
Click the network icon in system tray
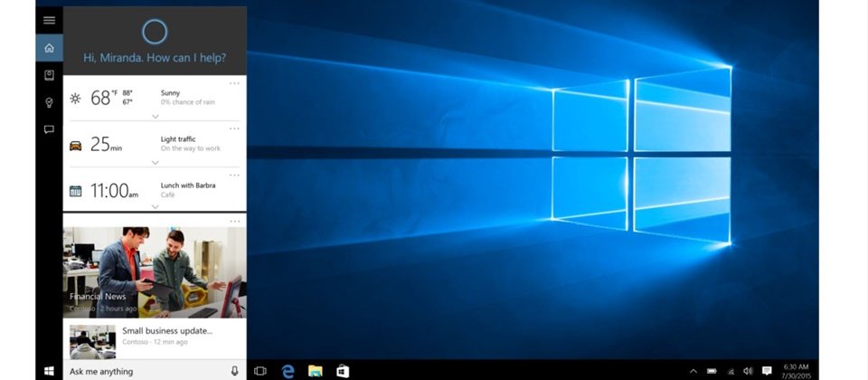[731, 371]
